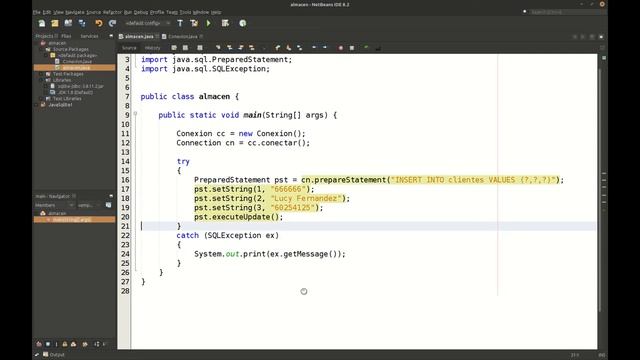Screen dimensions: 640x360
Task: Expand the JavaSqlite1 project node
Action: click(x=36, y=105)
